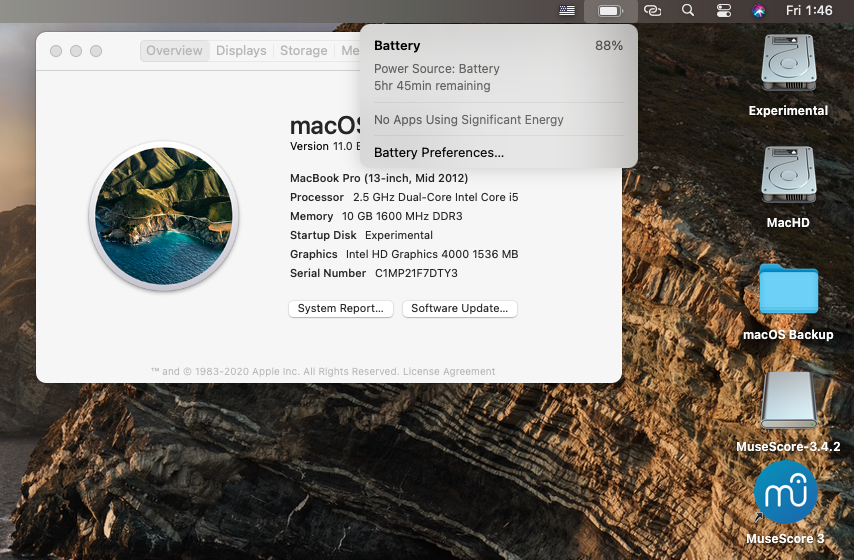Image resolution: width=854 pixels, height=560 pixels.
Task: Open the linked rings menu bar icon
Action: tap(652, 10)
